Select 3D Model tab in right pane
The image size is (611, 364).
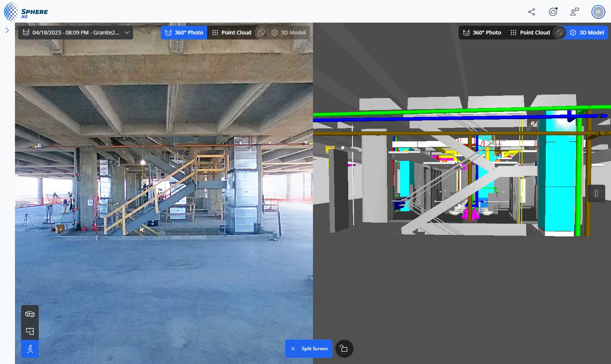587,33
